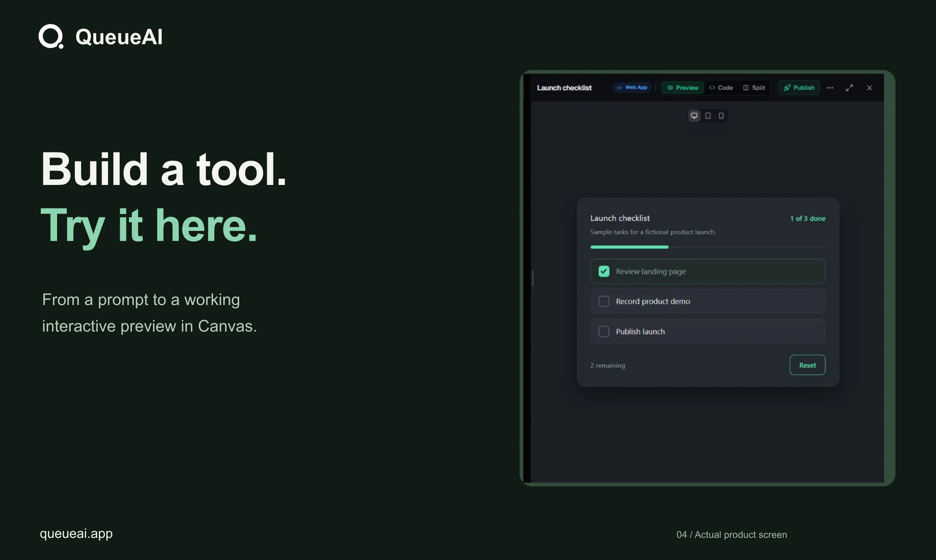Image resolution: width=936 pixels, height=560 pixels.
Task: Select the tablet viewport icon
Action: coord(708,115)
